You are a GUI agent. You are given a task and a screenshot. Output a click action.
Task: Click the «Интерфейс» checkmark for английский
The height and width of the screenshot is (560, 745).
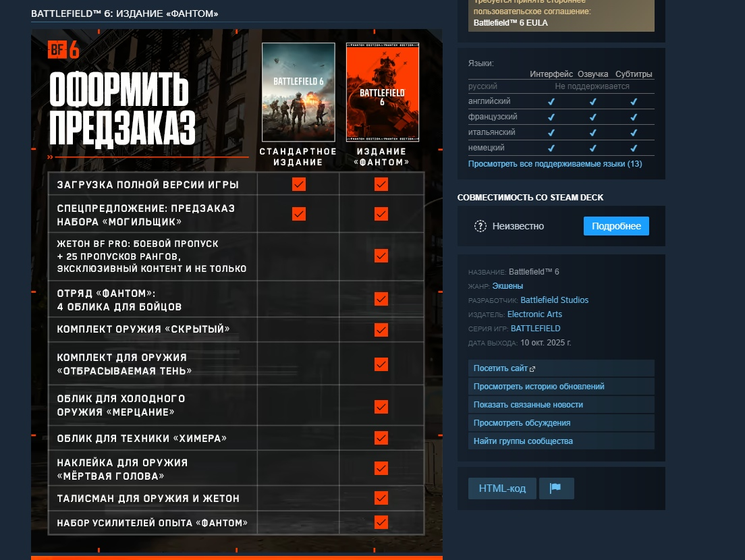[x=551, y=102]
